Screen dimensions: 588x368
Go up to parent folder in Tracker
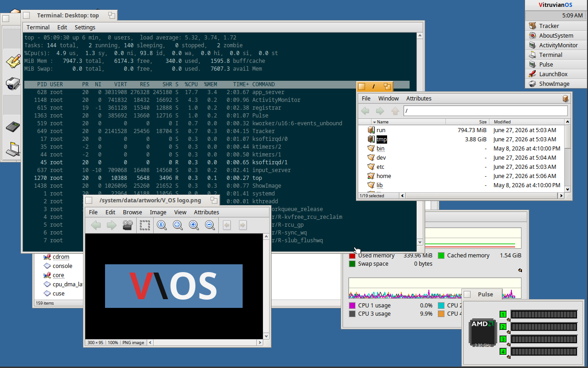[395, 111]
